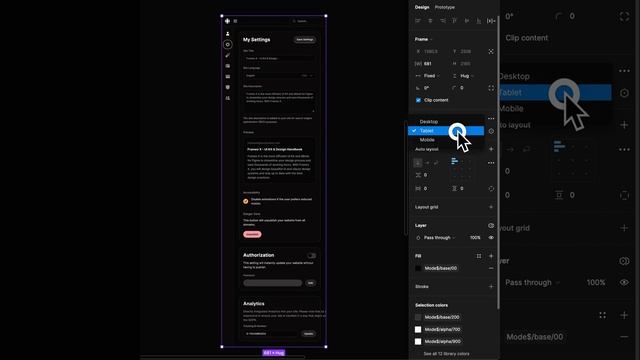Toggle Clip content checkbox

coord(418,100)
